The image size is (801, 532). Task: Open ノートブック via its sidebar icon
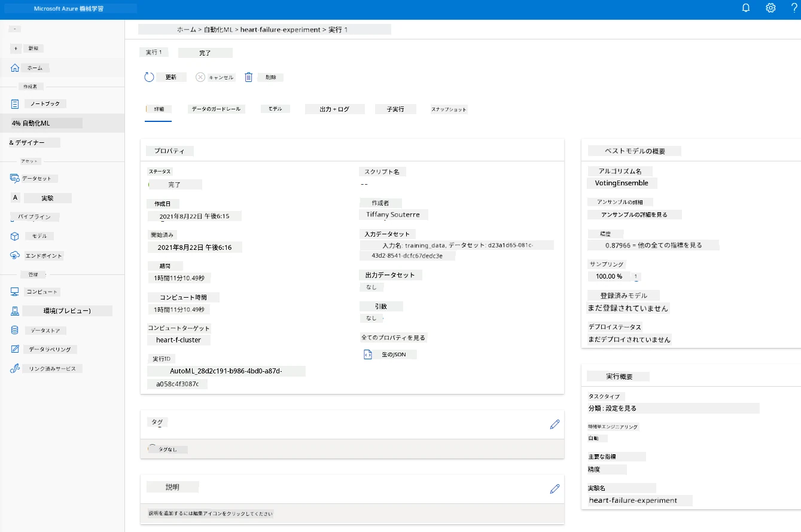coord(15,103)
